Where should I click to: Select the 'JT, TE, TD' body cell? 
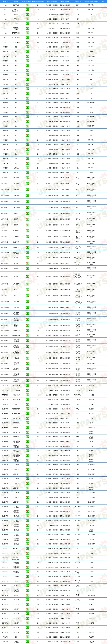78,572
